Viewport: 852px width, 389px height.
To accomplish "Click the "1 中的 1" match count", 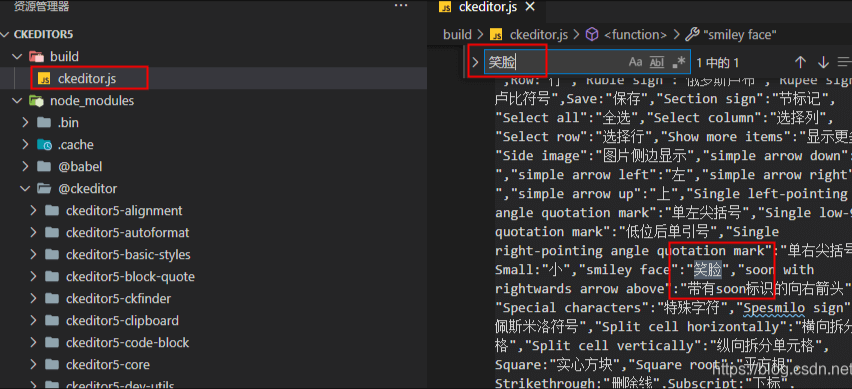I will coord(717,62).
